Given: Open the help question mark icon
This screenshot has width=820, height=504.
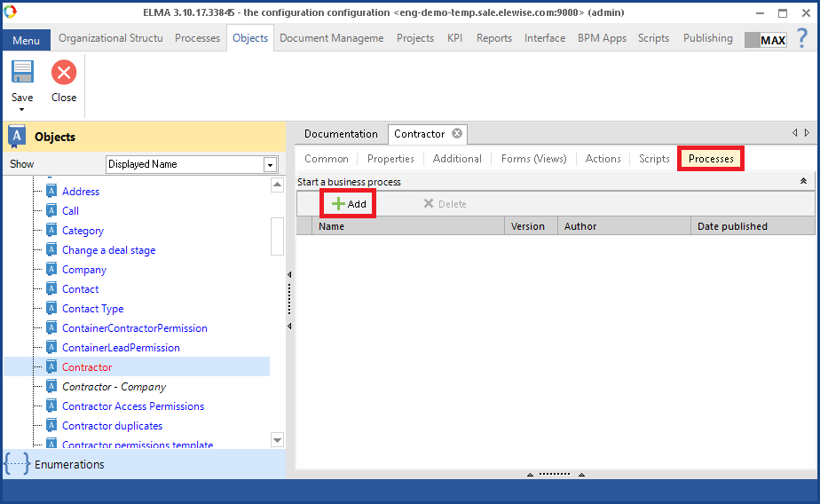Looking at the screenshot, I should click(x=801, y=38).
